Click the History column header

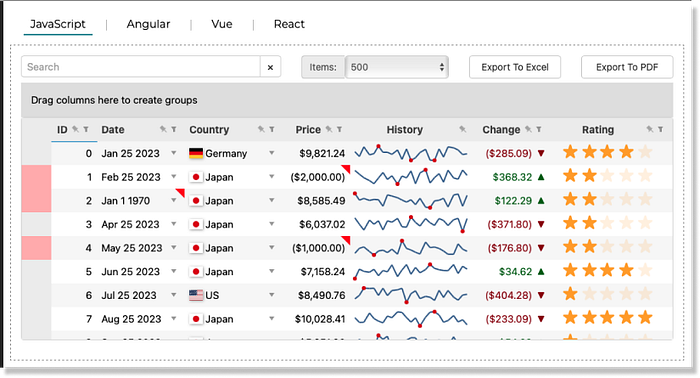tap(404, 130)
